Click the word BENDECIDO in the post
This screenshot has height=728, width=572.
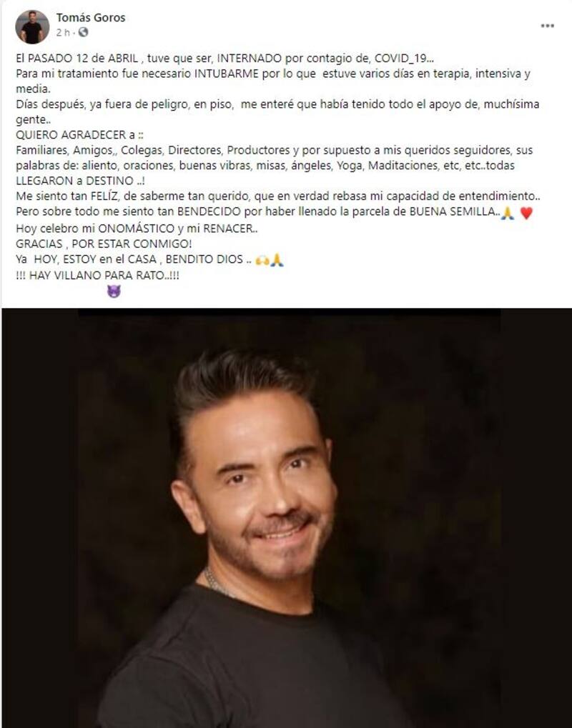[x=209, y=211]
